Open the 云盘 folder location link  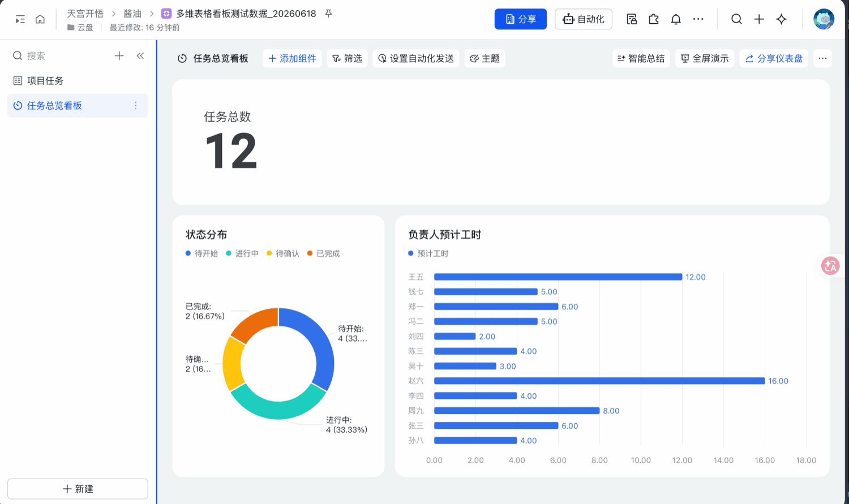(x=80, y=27)
